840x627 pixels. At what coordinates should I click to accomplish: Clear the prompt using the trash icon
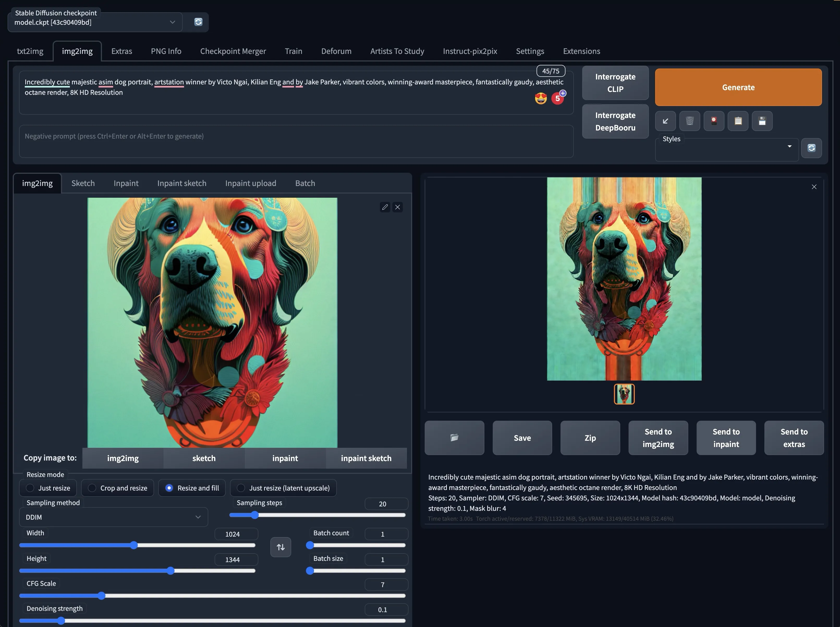click(690, 121)
